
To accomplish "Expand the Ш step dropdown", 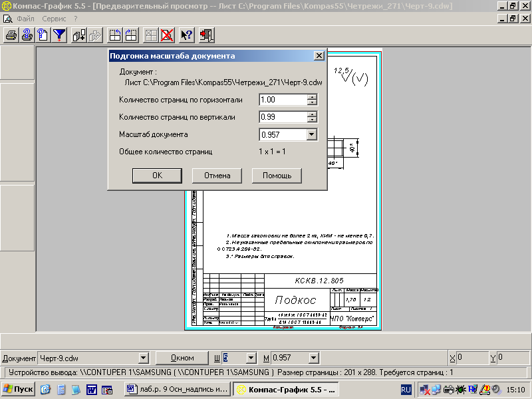I will tap(251, 358).
